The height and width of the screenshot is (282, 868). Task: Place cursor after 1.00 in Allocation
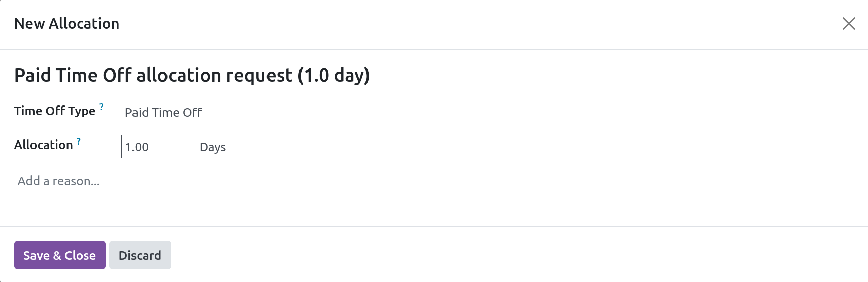[x=149, y=147]
